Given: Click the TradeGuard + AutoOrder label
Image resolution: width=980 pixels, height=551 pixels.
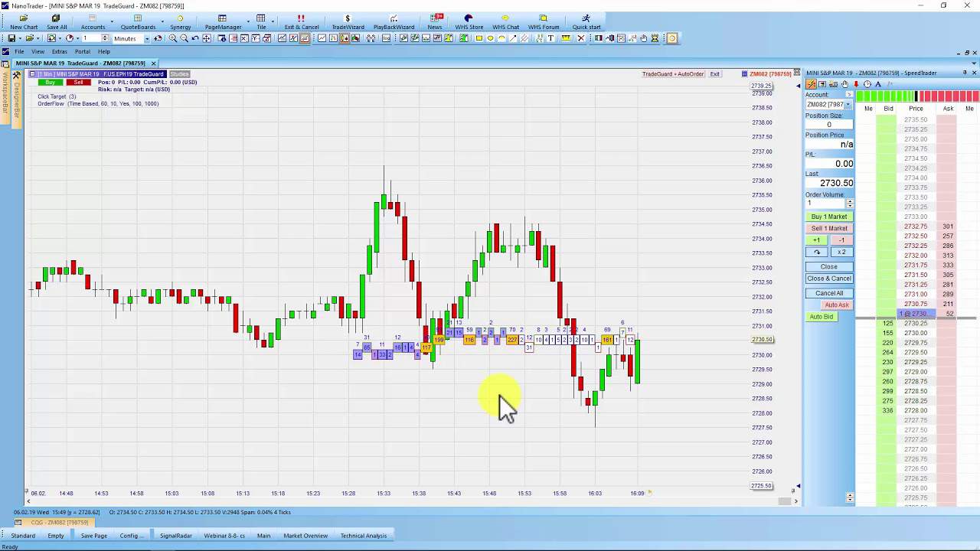Looking at the screenshot, I should click(673, 74).
